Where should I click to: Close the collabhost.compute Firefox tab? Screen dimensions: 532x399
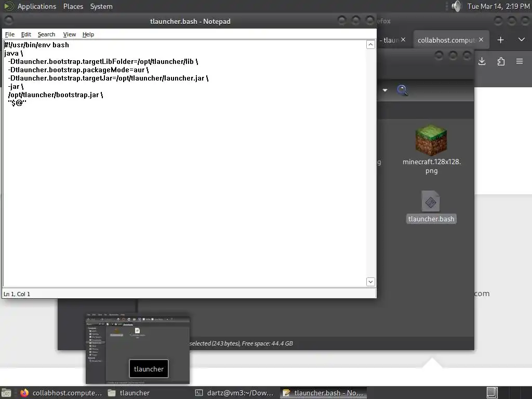481,39
